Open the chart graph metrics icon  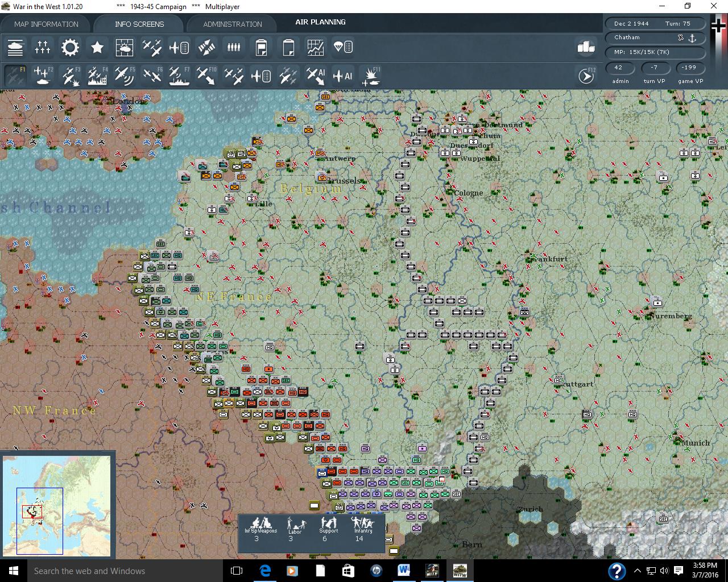coord(316,47)
